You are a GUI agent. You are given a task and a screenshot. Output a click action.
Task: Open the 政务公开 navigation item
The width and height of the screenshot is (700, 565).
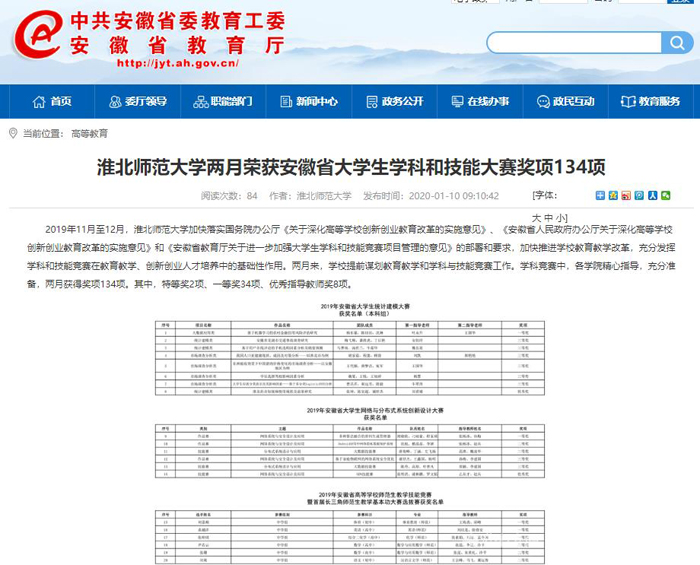click(395, 101)
